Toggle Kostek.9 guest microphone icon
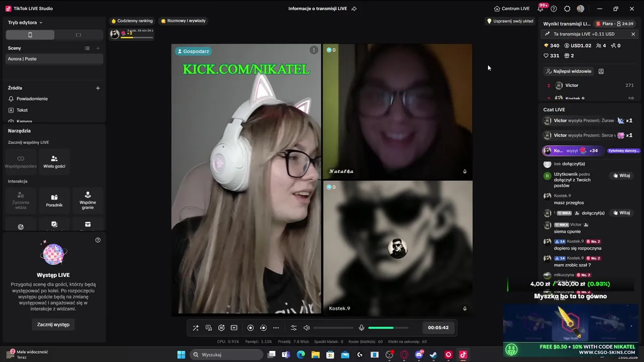This screenshot has height=362, width=644. pos(465,309)
